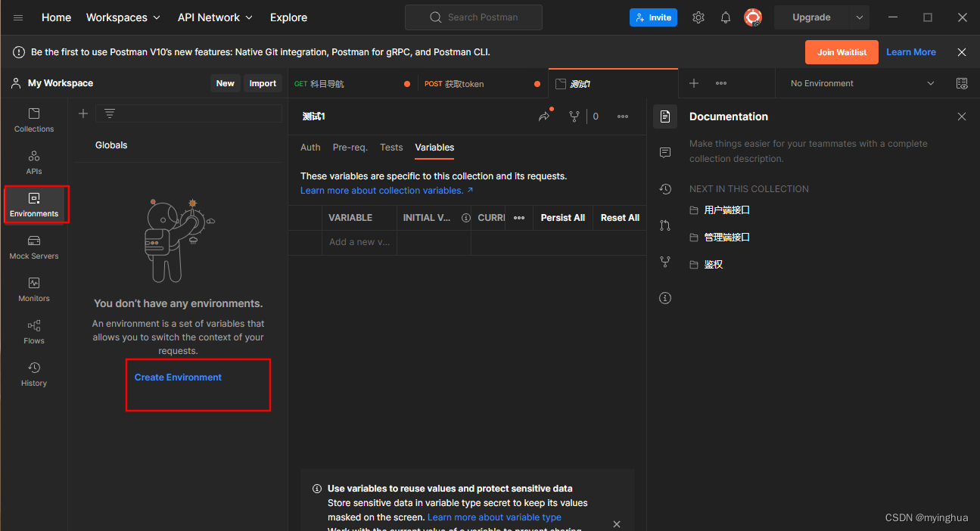Viewport: 980px width, 531px height.
Task: Open a new tab with plus icon
Action: (694, 83)
